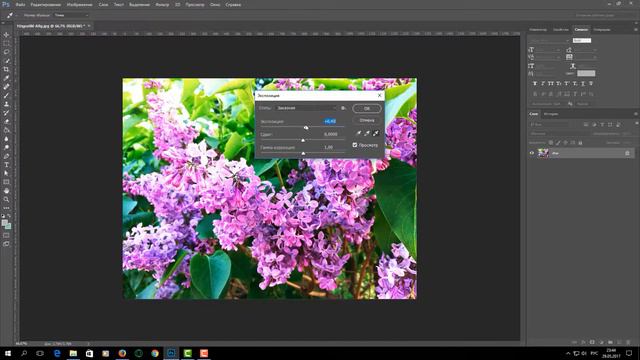Switch to the Навигатор panel tab

[538, 29]
